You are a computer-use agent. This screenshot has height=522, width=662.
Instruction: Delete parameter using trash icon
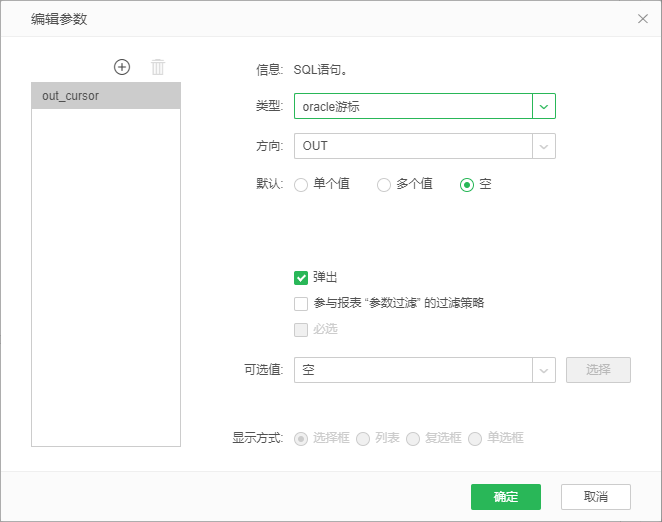(x=158, y=67)
